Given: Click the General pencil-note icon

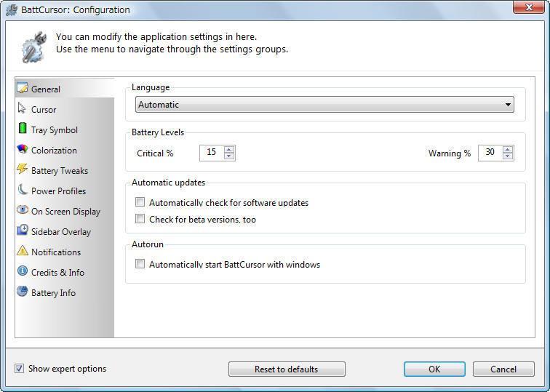Looking at the screenshot, I should [x=23, y=88].
